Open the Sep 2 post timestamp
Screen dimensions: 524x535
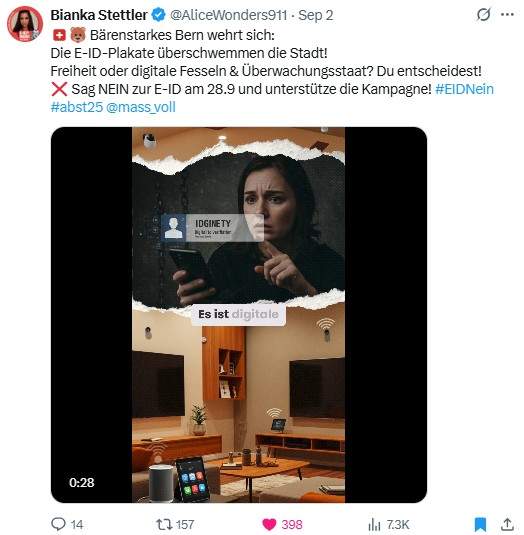(316, 15)
